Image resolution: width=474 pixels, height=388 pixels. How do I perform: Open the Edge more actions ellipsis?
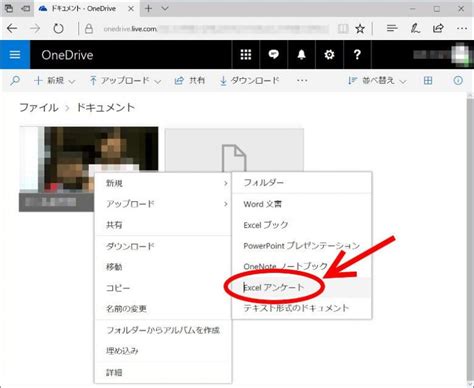(x=462, y=29)
